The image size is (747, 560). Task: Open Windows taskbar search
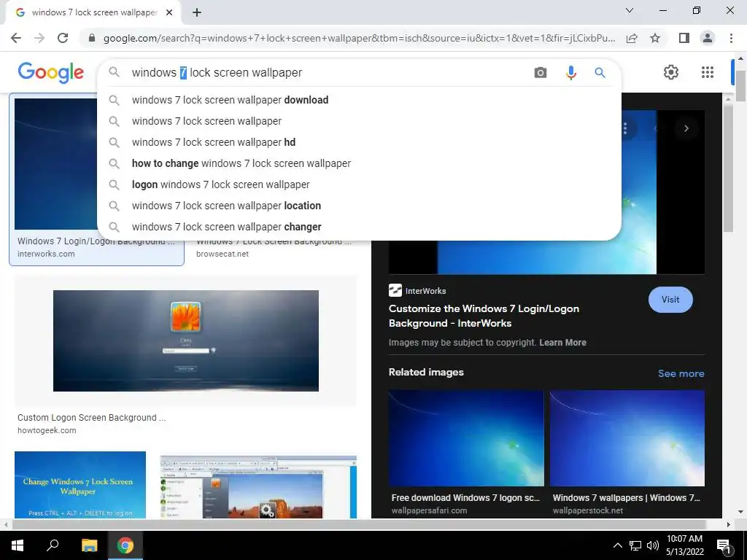[x=53, y=545]
